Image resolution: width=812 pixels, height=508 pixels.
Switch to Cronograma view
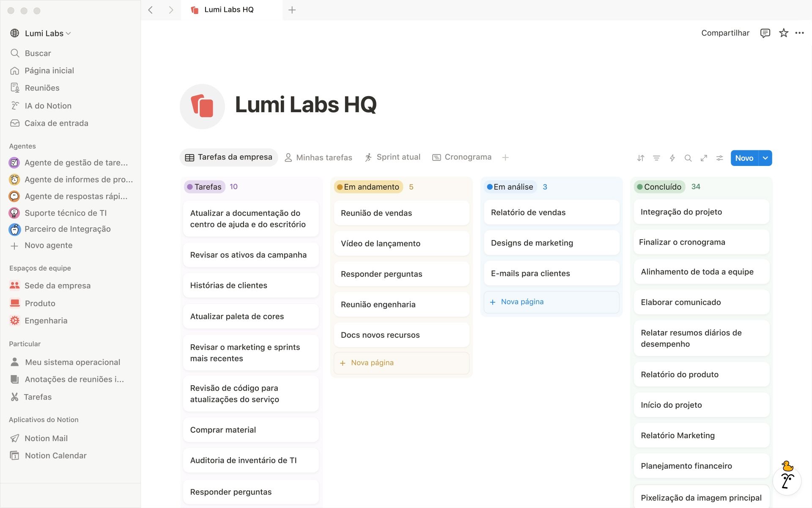(462, 157)
